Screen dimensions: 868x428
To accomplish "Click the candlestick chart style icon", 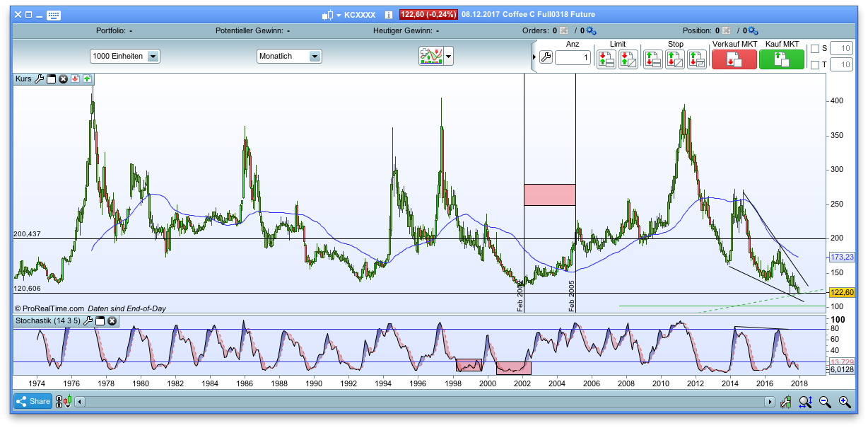I will pyautogui.click(x=327, y=14).
